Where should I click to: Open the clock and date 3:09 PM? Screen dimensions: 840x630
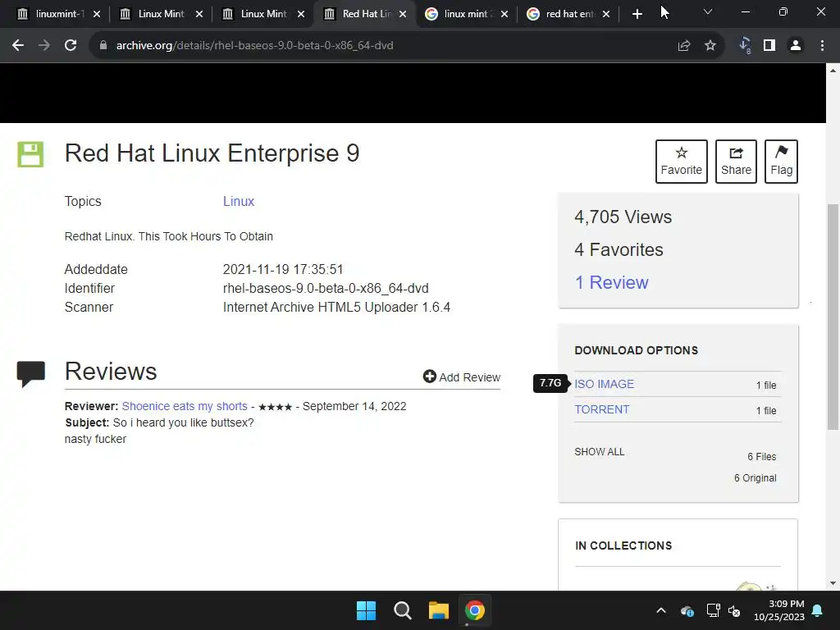coord(779,610)
